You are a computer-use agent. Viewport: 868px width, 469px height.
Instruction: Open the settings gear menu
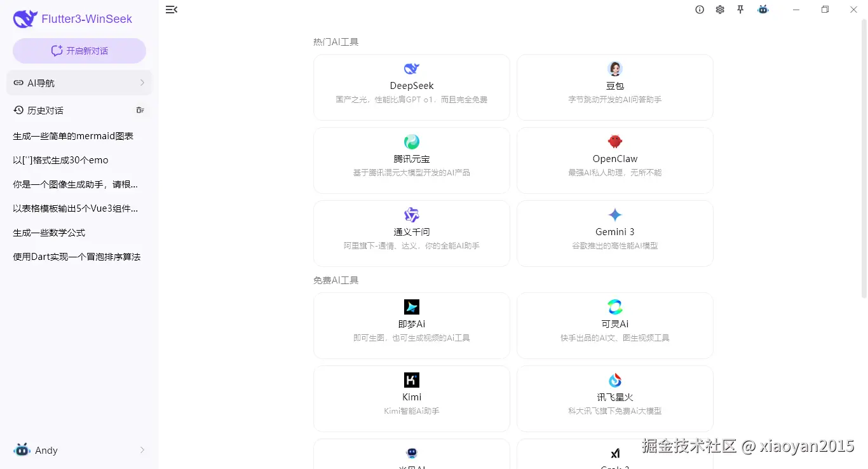point(720,10)
